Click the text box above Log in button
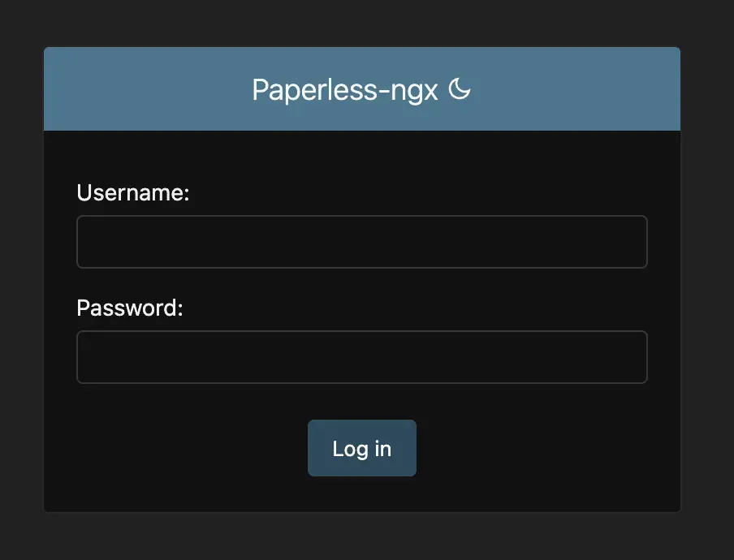This screenshot has width=734, height=560. point(362,357)
